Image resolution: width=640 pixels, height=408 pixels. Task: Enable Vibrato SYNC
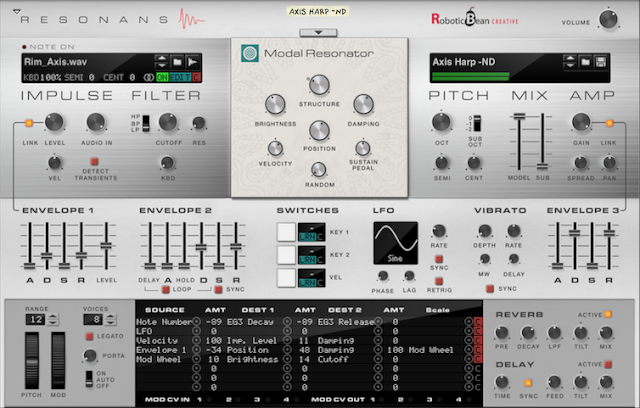[490, 288]
